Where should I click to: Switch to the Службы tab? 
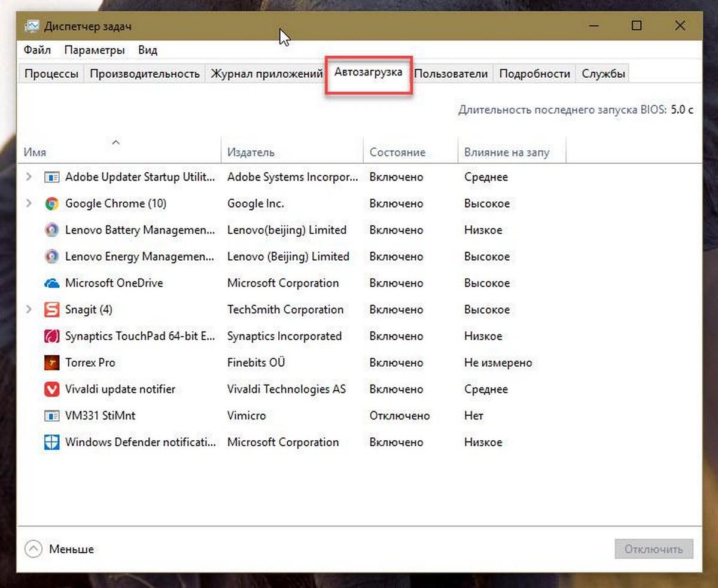tap(603, 74)
